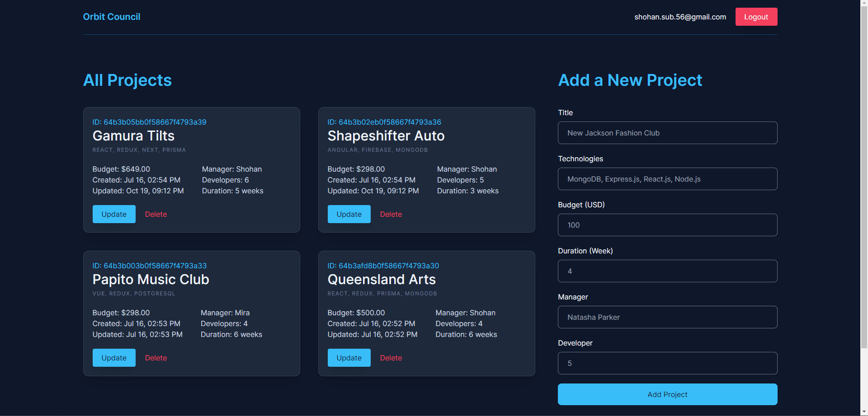Click the scrollbar down arrow
868x416 pixels.
pos(864,412)
